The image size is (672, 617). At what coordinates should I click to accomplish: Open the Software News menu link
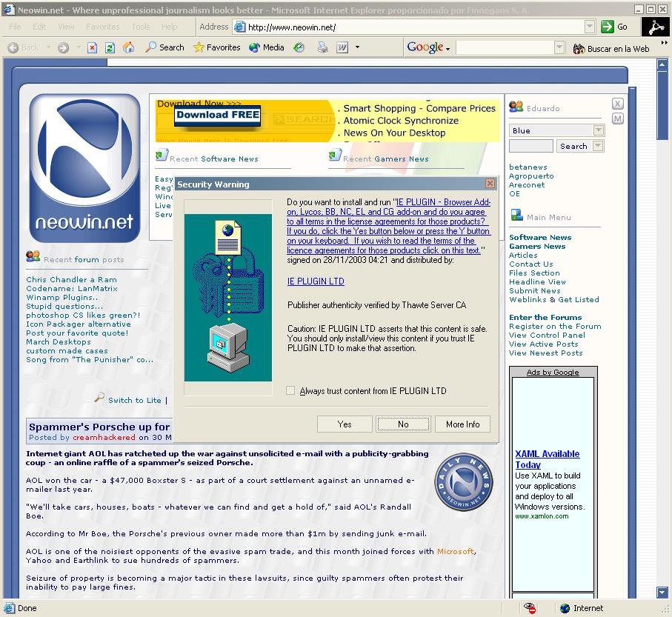540,237
